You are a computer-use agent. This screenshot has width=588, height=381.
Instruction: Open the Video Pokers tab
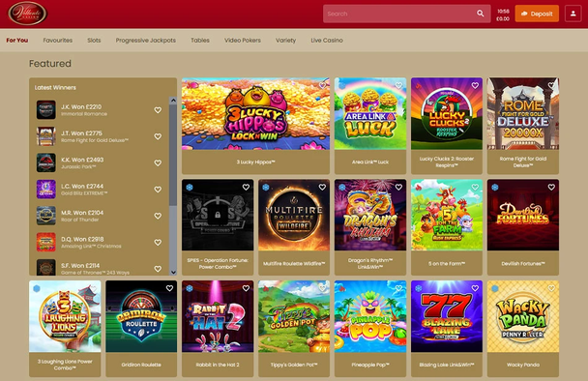coord(243,40)
